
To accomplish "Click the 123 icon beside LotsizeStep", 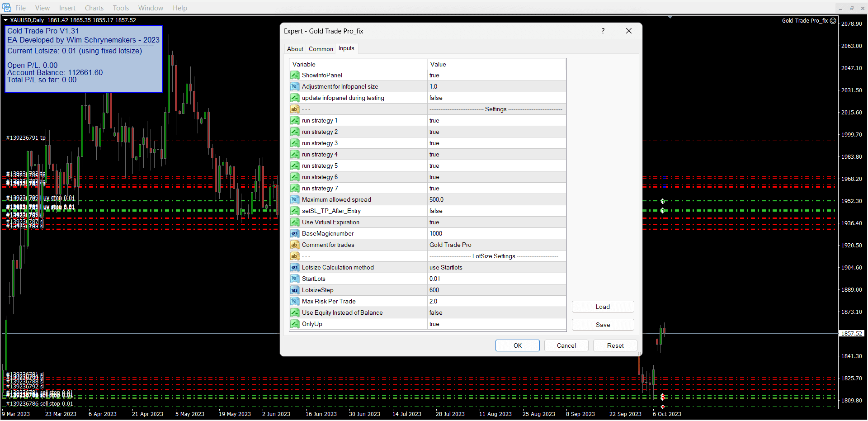I will point(295,290).
